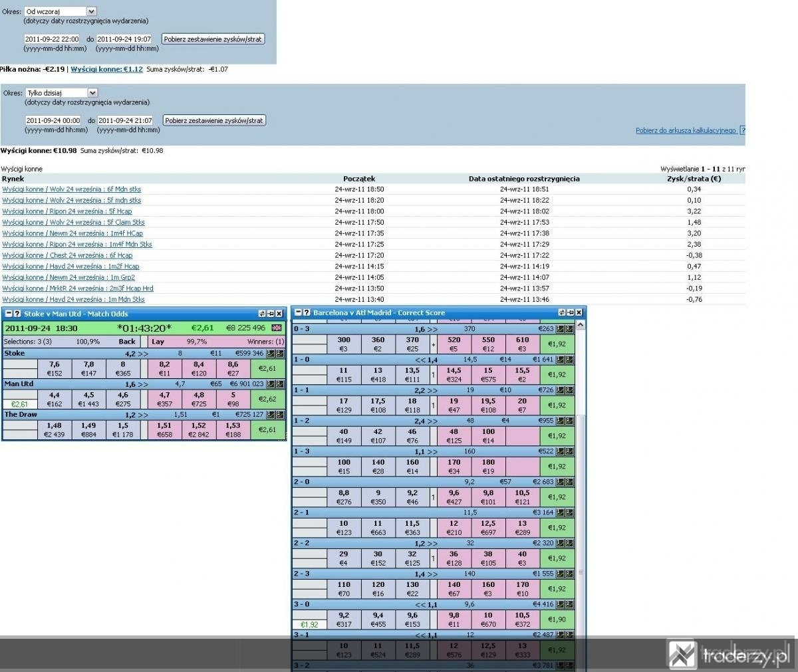Click help icon in Barcelona v Atl Madrid window

tap(307, 312)
